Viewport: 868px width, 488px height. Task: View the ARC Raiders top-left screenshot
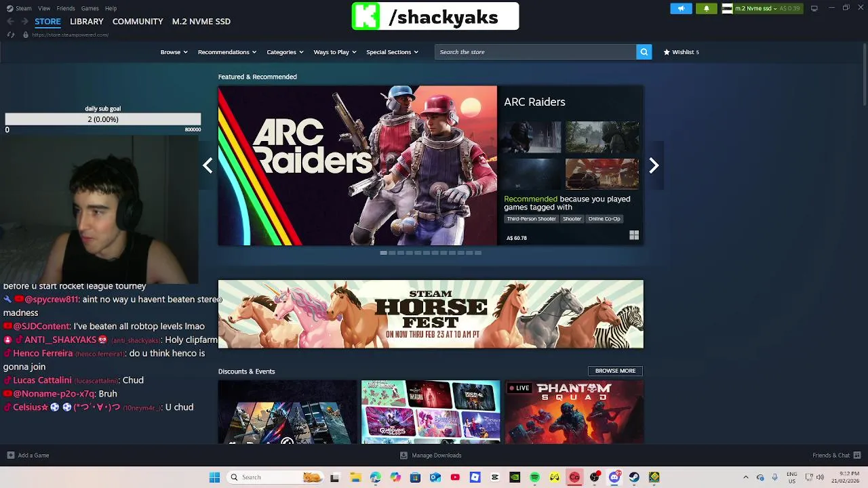(x=531, y=138)
